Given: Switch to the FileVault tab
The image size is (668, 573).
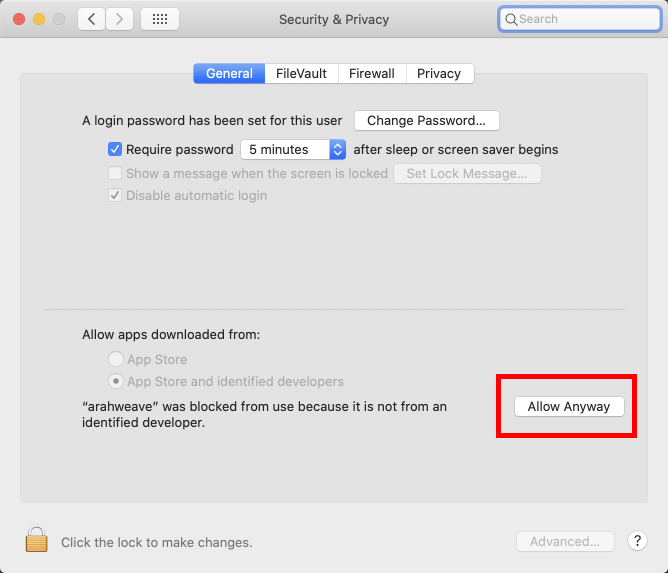Looking at the screenshot, I should pyautogui.click(x=301, y=74).
